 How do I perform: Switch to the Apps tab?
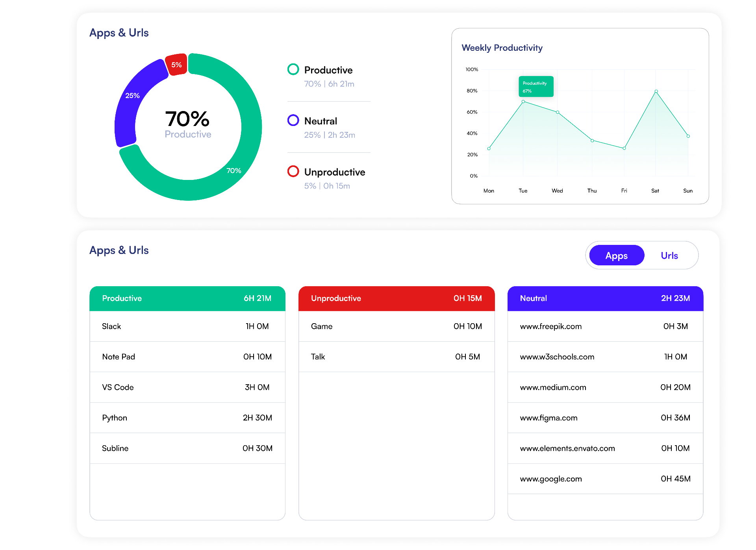point(617,256)
